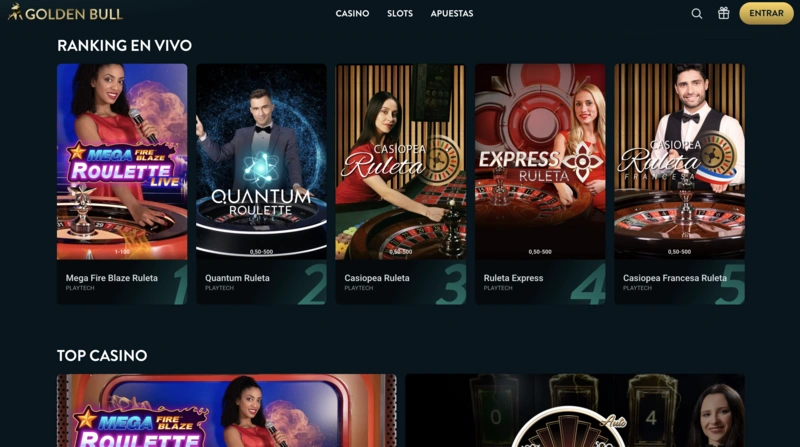Open the APUESTAS menu item
800x447 pixels.
(452, 14)
